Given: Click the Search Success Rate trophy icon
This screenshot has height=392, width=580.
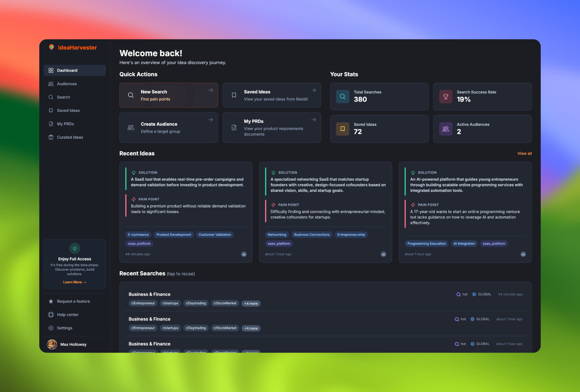Looking at the screenshot, I should click(446, 97).
